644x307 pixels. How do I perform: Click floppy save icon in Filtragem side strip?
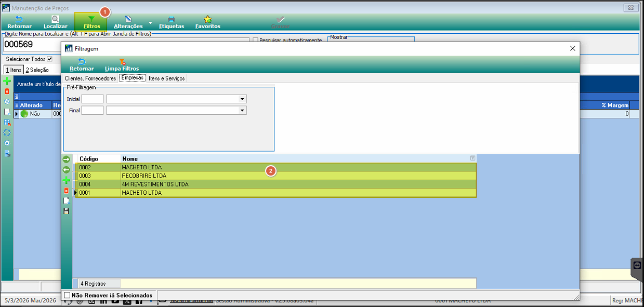pyautogui.click(x=66, y=211)
